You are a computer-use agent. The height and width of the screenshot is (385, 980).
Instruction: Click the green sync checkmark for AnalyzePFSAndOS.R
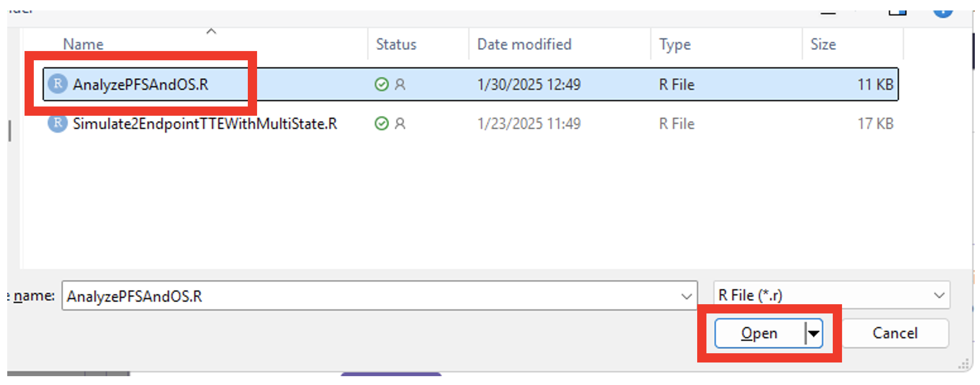tap(381, 84)
